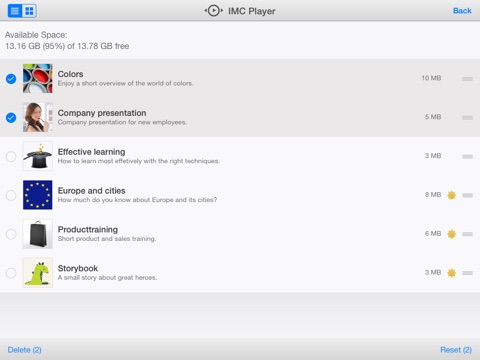The width and height of the screenshot is (480, 360).
Task: Switch to grid view layout
Action: [x=29, y=11]
